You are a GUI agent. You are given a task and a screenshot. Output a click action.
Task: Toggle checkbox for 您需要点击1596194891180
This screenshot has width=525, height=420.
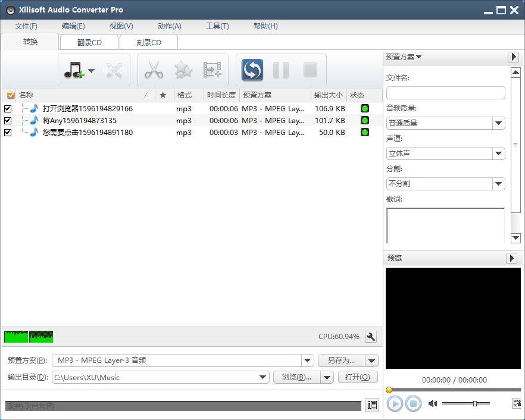tap(8, 133)
